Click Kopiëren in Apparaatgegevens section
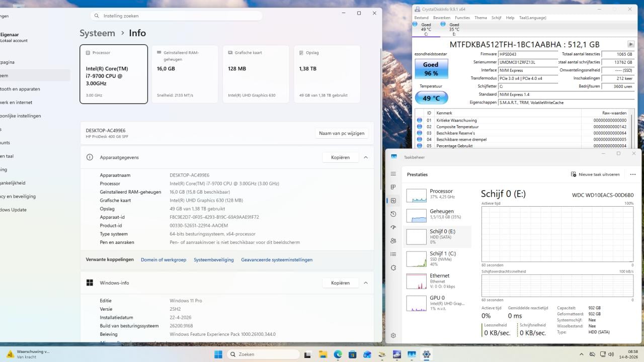 coord(340,157)
